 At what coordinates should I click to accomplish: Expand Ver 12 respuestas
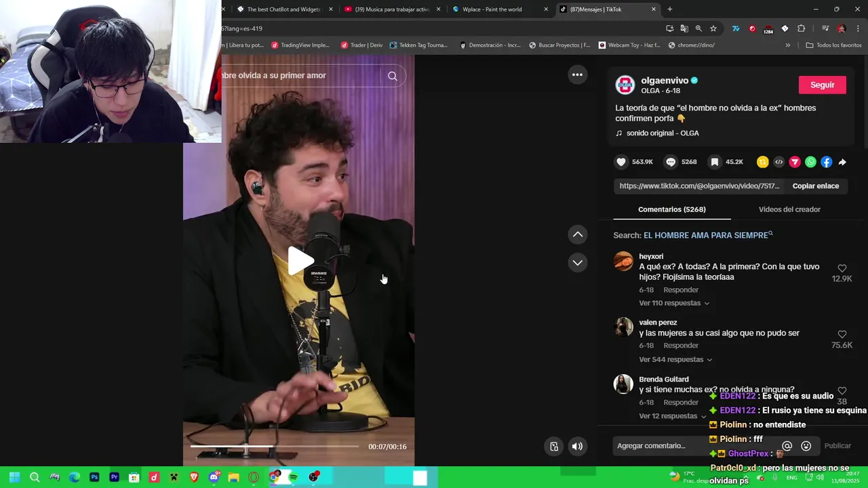click(x=672, y=415)
